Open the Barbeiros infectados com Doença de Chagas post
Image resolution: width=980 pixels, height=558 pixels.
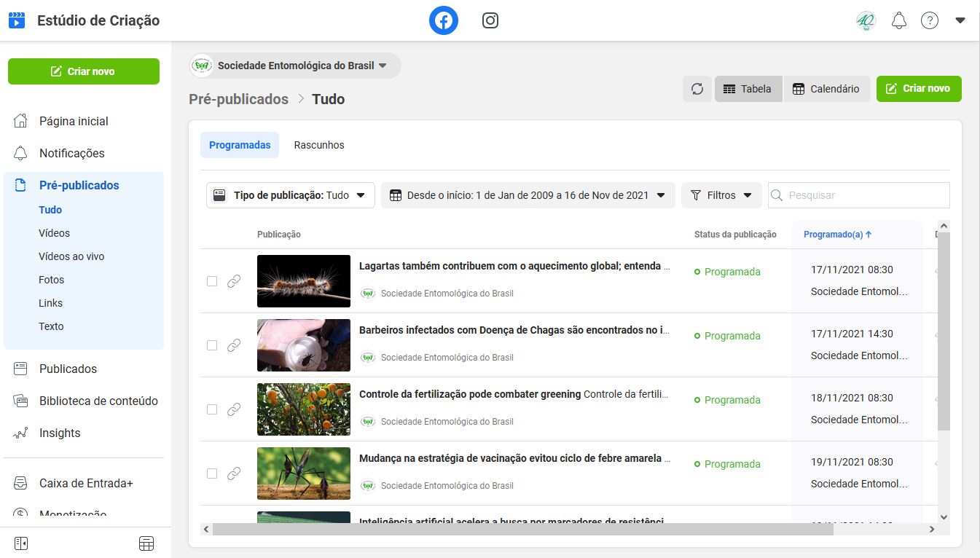(x=514, y=330)
